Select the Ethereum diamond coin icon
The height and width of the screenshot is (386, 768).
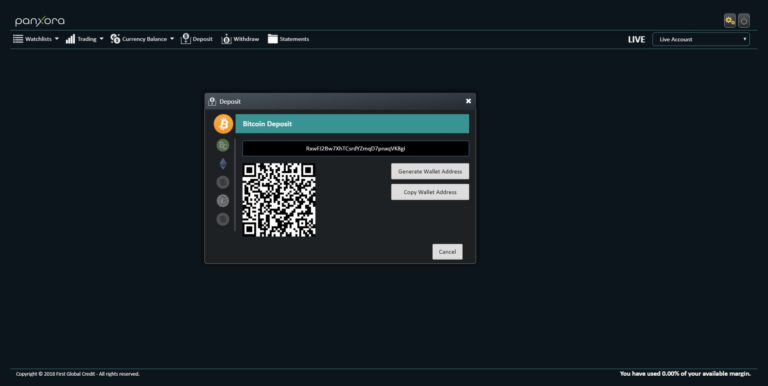pyautogui.click(x=223, y=164)
